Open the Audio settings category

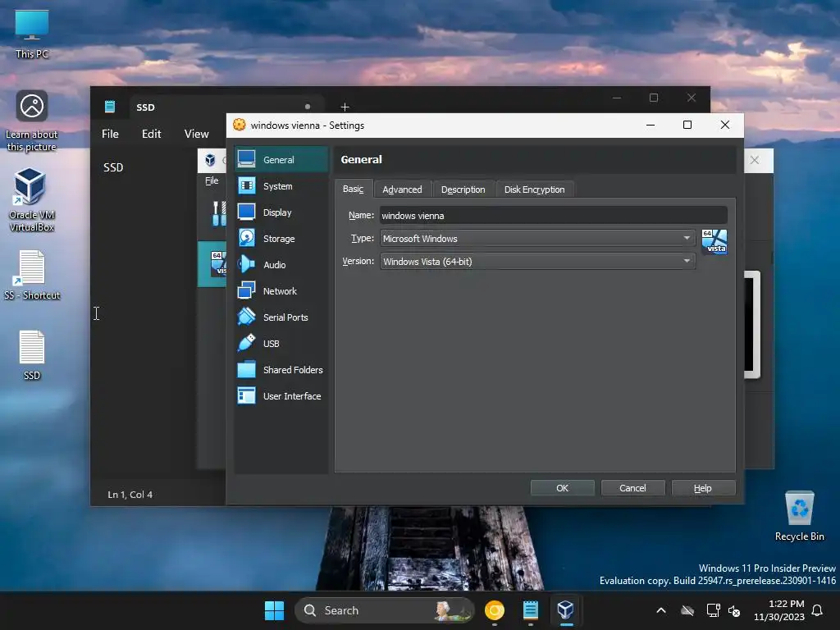pyautogui.click(x=281, y=265)
